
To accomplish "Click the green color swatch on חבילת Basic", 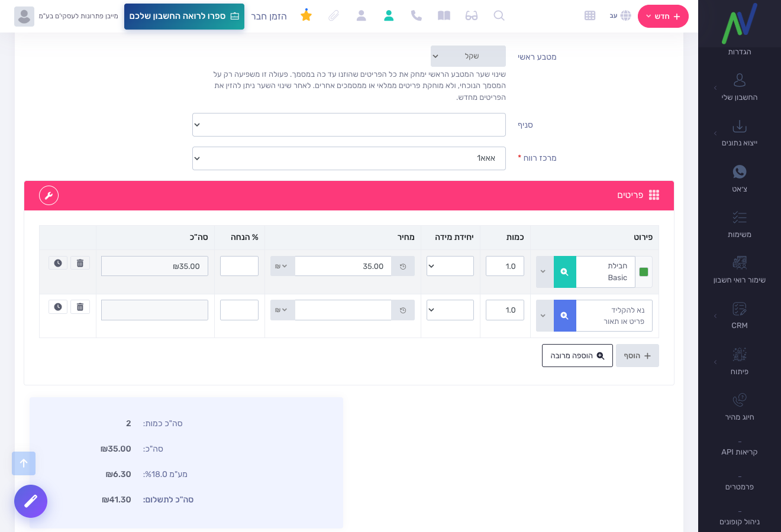I will tap(644, 272).
